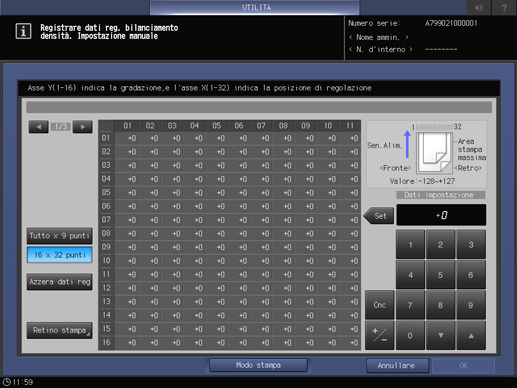Click the information icon next to the message
517x388 pixels.
23,31
